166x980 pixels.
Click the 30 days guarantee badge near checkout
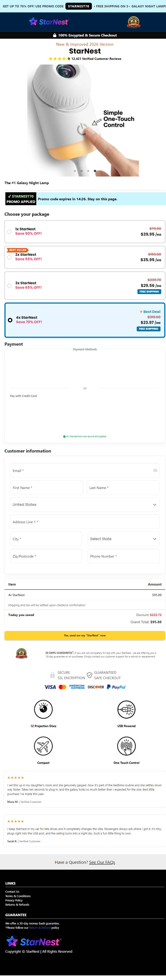(21, 654)
